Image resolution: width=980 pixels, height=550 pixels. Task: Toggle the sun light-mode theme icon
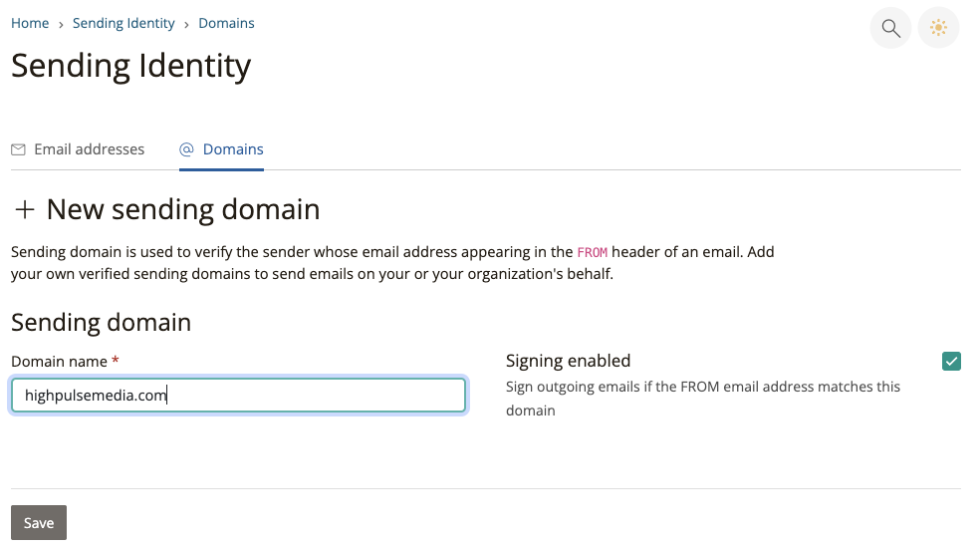point(937,28)
